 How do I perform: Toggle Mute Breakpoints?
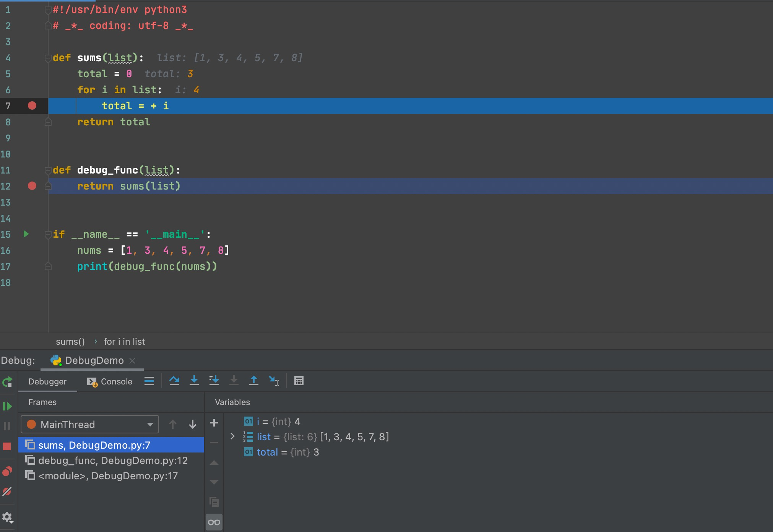tap(7, 491)
